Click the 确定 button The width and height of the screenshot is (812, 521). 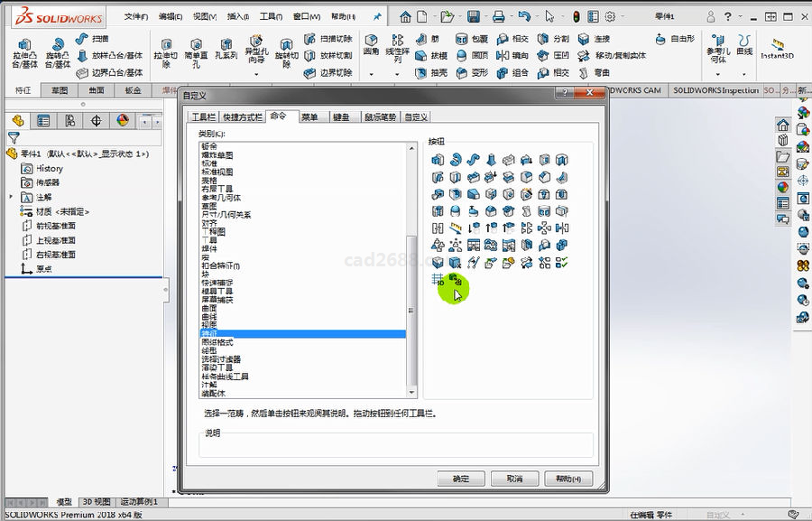460,479
